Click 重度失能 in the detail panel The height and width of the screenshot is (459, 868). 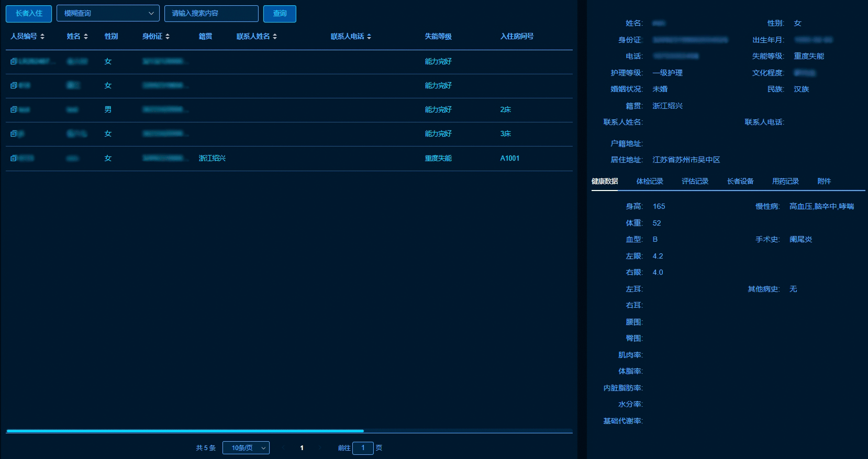click(809, 56)
